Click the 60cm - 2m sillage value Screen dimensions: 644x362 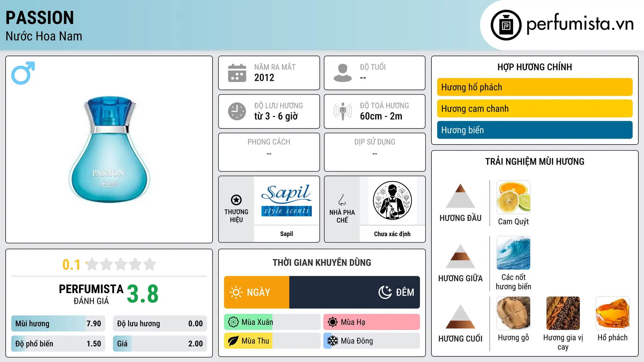click(x=381, y=116)
